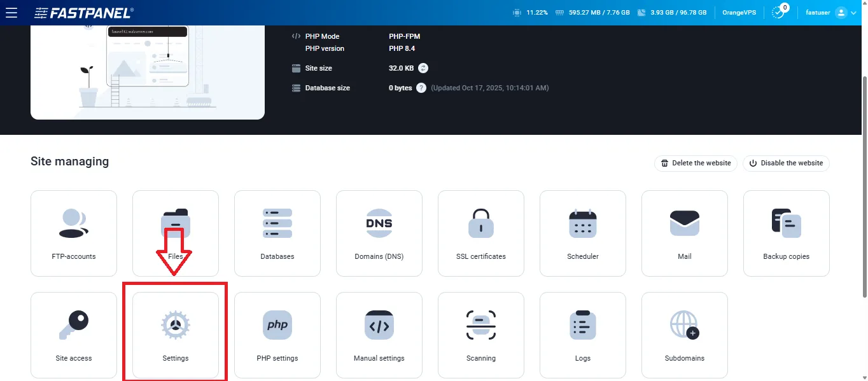Open the Logs tile
The width and height of the screenshot is (868, 381).
coord(583,335)
